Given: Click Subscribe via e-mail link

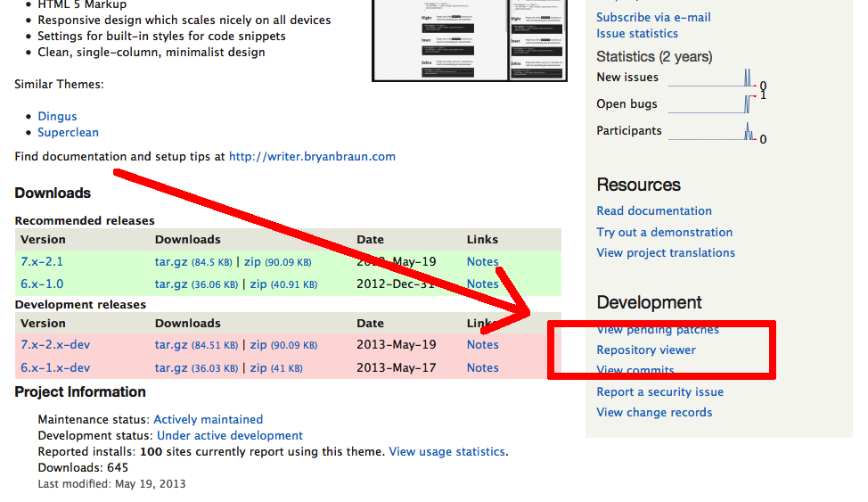Looking at the screenshot, I should click(653, 17).
